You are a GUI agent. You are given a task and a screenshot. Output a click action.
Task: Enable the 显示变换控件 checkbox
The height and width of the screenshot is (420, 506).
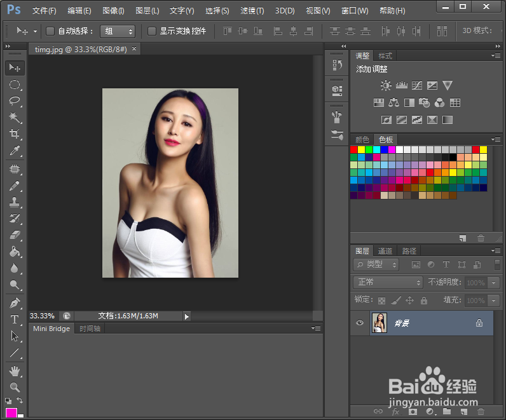(x=152, y=31)
